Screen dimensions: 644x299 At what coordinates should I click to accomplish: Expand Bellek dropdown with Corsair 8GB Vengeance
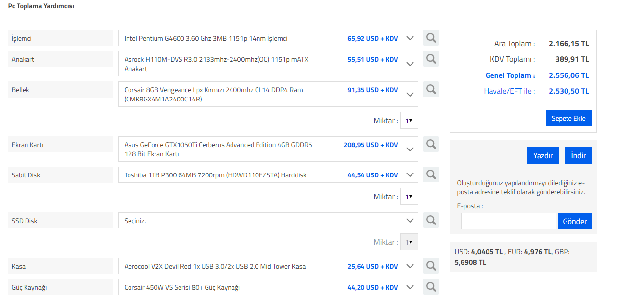coord(268,94)
